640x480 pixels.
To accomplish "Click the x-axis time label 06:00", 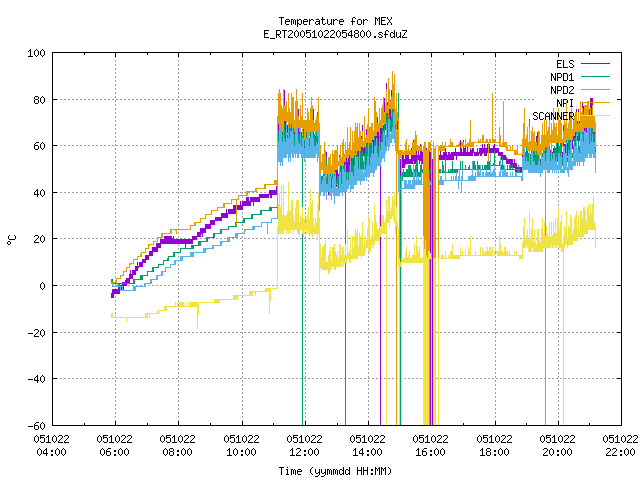I will (114, 452).
